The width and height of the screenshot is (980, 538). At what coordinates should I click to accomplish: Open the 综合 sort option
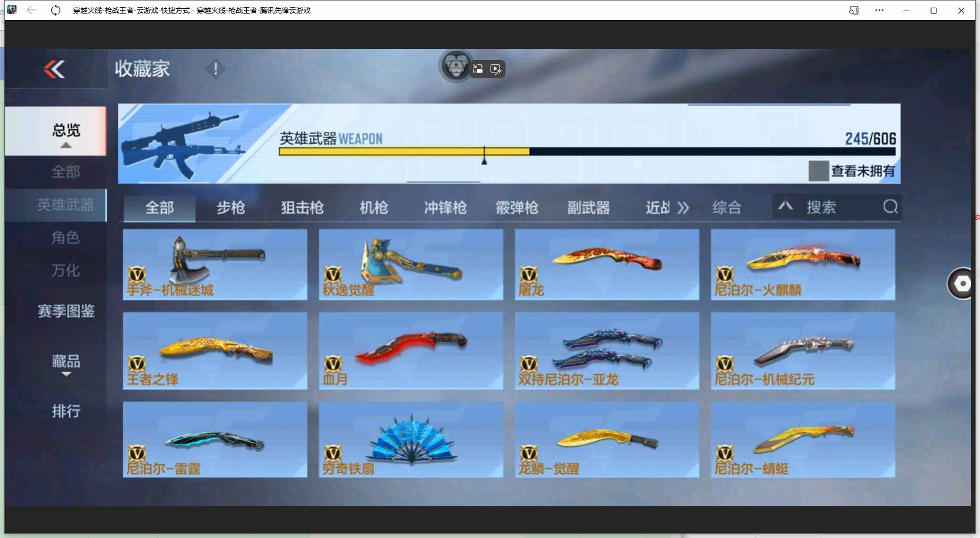click(x=727, y=207)
